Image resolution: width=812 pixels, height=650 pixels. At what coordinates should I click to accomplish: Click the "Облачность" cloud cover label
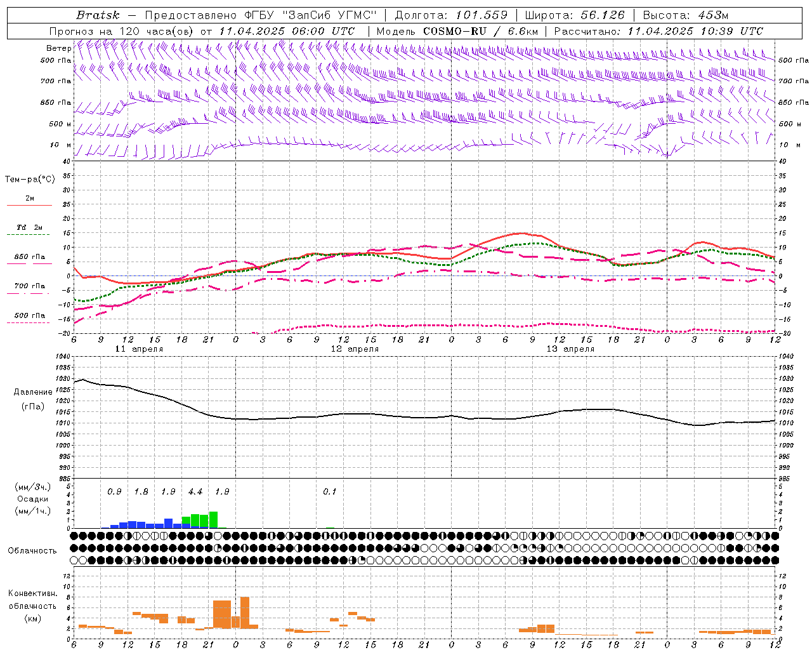click(x=32, y=551)
